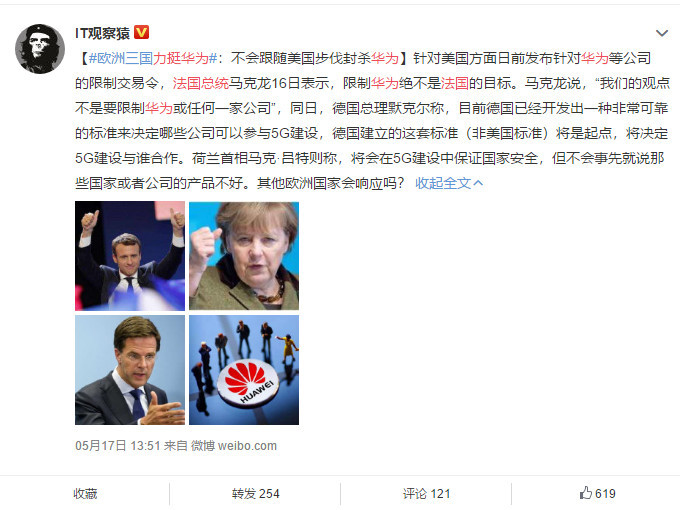Open 评论 121 comments section
This screenshot has width=680, height=510.
426,494
